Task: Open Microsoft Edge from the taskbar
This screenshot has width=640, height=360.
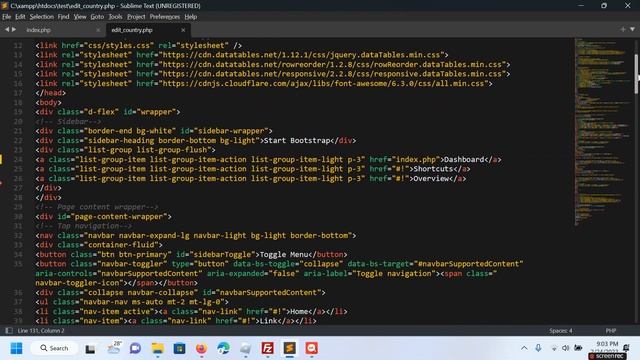Action: (223, 348)
